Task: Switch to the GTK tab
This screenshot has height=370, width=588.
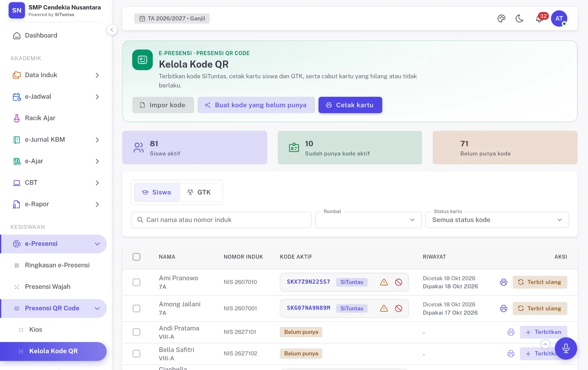Action: click(x=200, y=192)
